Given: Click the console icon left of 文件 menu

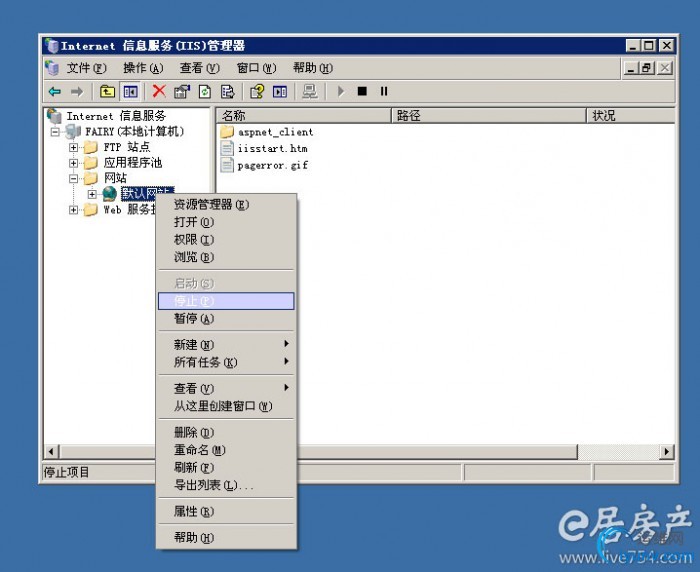Looking at the screenshot, I should pyautogui.click(x=52, y=68).
